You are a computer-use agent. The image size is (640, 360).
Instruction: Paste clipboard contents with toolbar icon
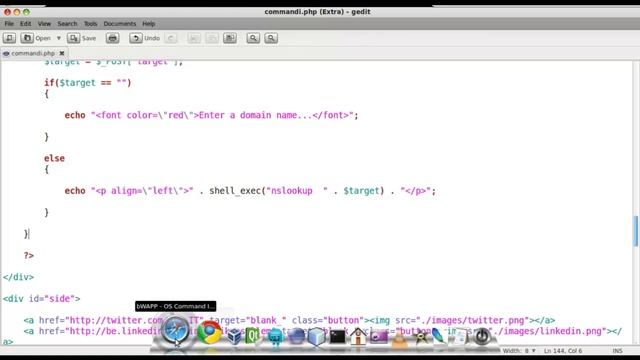click(230, 38)
